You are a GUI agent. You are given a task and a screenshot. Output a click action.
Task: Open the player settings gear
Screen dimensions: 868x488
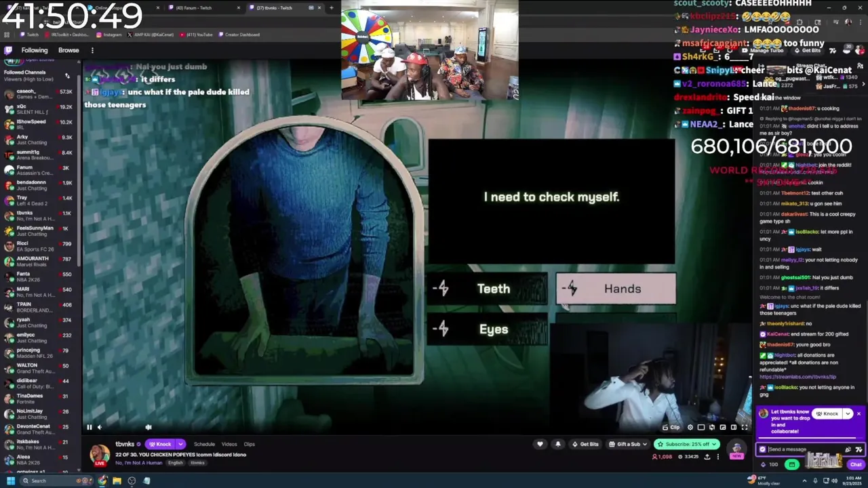click(690, 427)
